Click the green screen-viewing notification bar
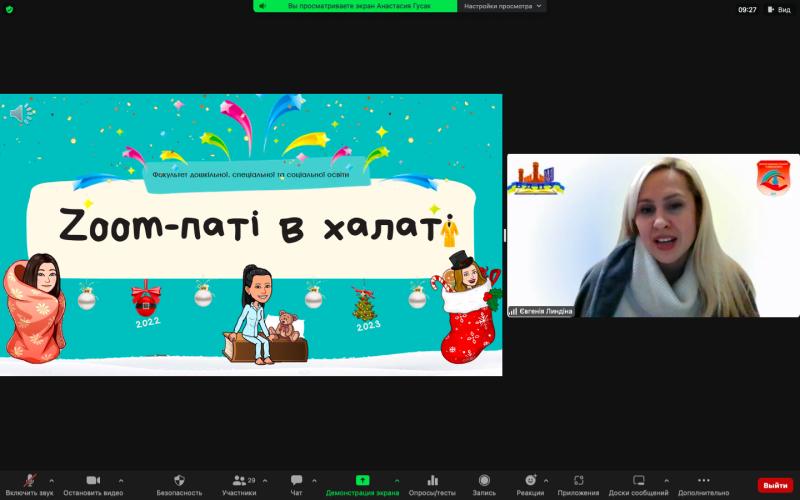 pyautogui.click(x=355, y=6)
